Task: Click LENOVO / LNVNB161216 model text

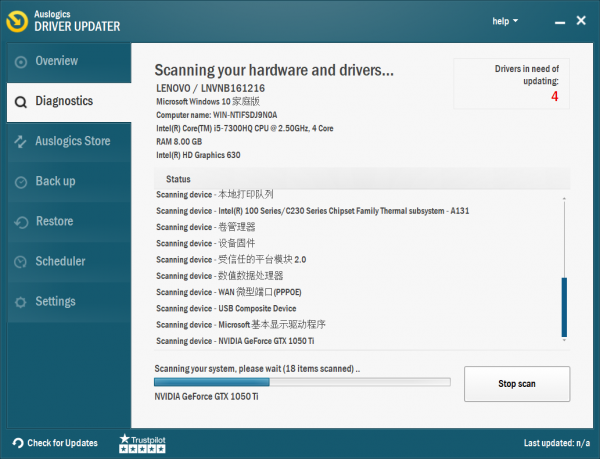Action: coord(210,88)
